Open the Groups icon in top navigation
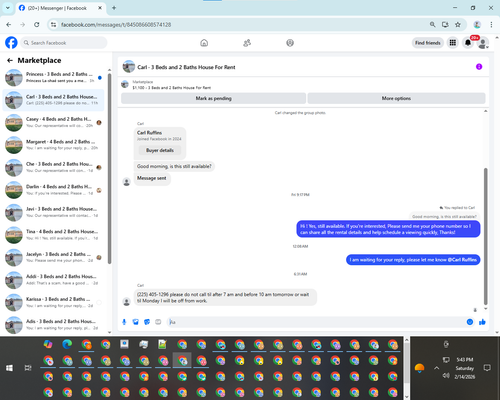 (x=290, y=43)
